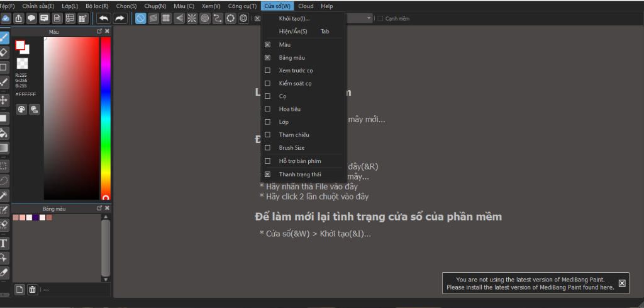This screenshot has width=644, height=308.
Task: Open the Tệp(F) menu
Action: [7, 6]
